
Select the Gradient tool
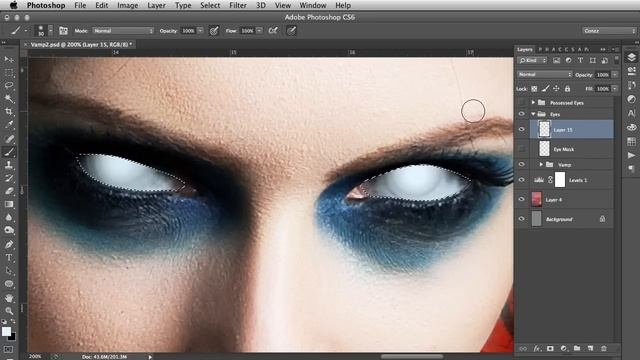pyautogui.click(x=9, y=204)
